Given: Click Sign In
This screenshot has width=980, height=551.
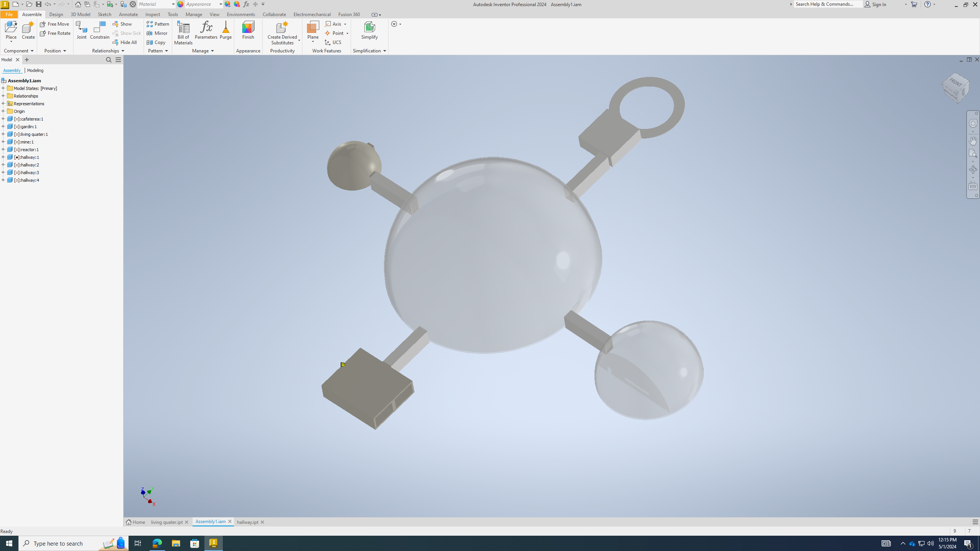Looking at the screenshot, I should [x=875, y=4].
